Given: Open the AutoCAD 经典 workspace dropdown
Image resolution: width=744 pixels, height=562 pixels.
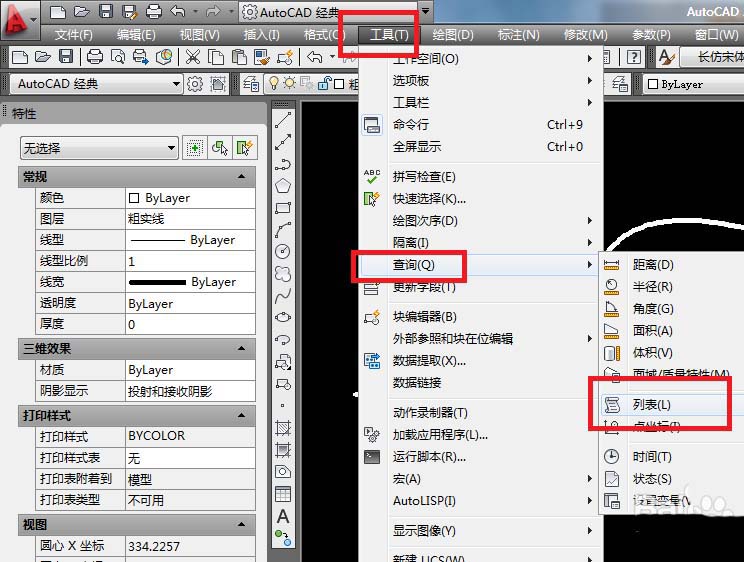Looking at the screenshot, I should point(96,84).
